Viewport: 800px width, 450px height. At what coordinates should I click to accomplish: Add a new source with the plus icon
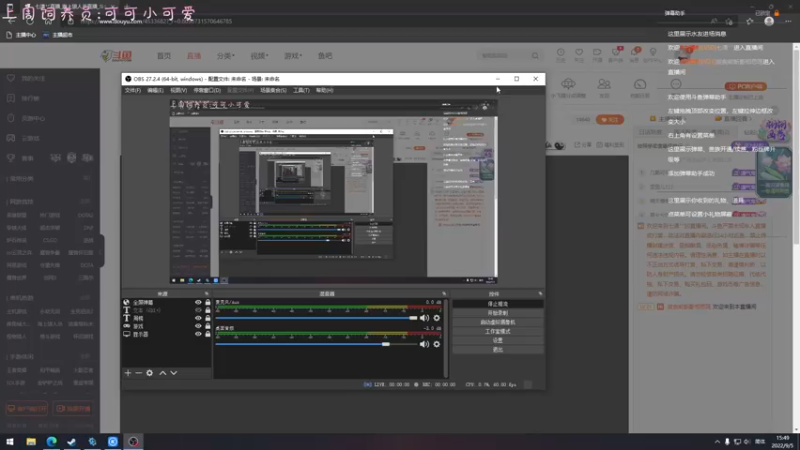128,373
